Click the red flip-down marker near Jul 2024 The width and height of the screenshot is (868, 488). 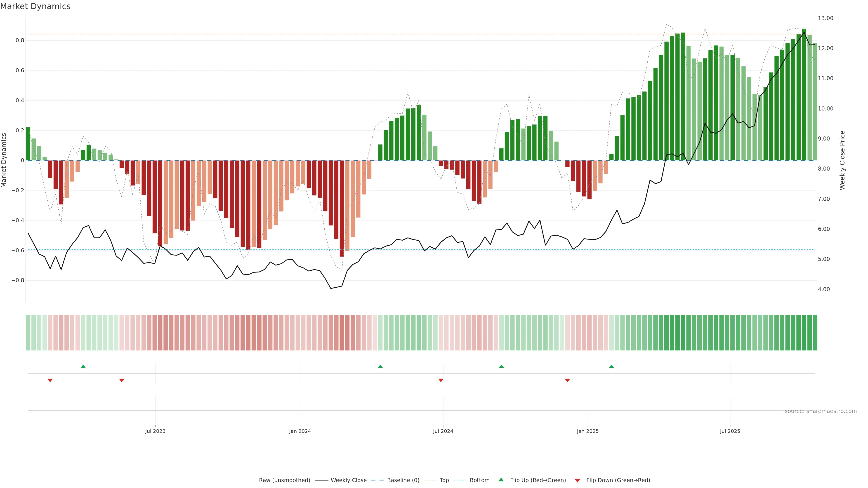pos(441,380)
